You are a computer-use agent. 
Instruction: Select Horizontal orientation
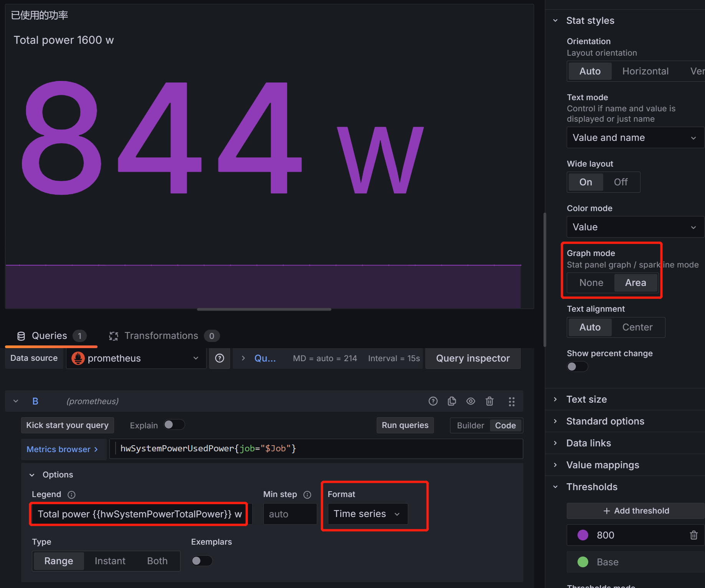(645, 71)
